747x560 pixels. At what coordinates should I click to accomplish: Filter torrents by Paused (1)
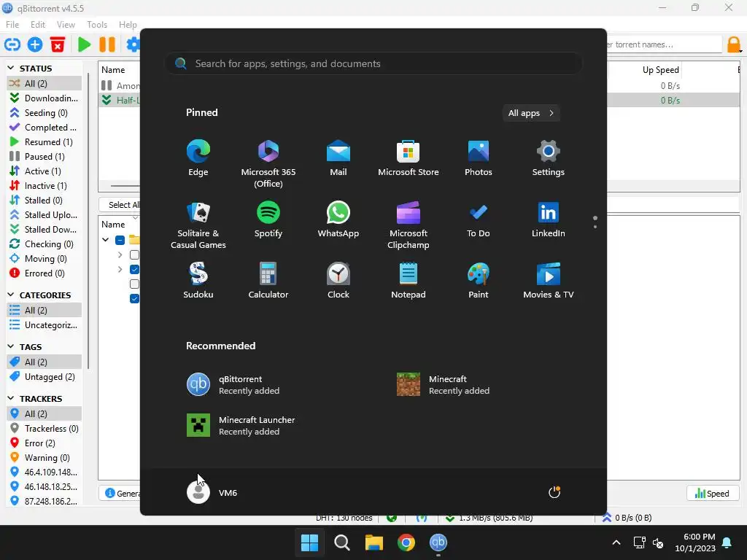click(x=44, y=157)
